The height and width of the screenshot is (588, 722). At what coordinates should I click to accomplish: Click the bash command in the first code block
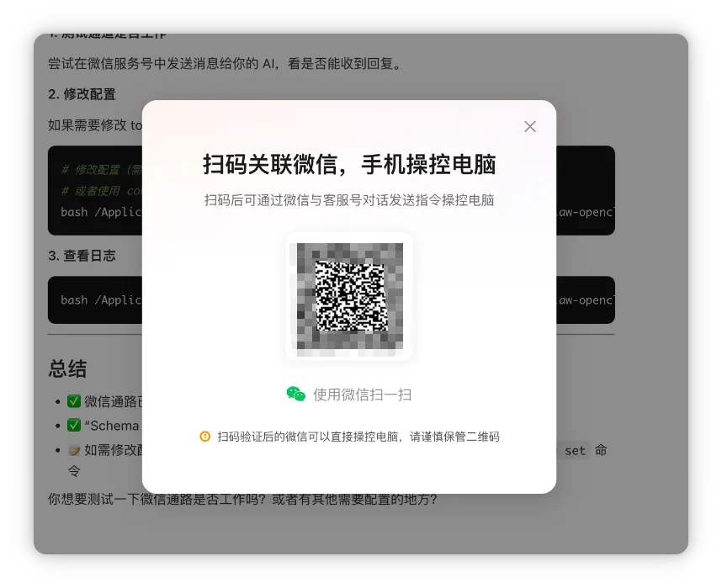(101, 212)
